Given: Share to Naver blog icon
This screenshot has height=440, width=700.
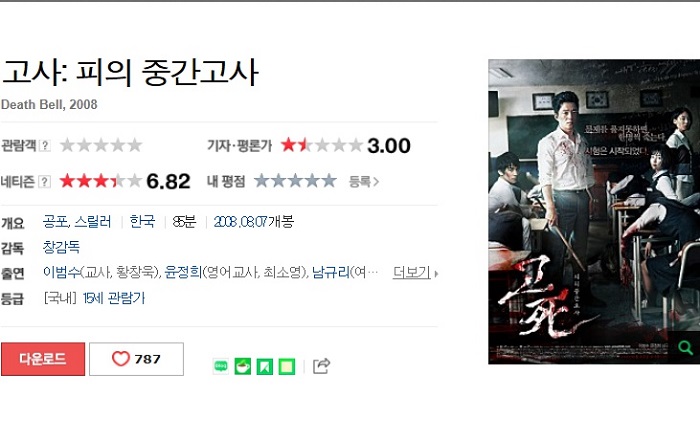Looking at the screenshot, I should coord(221,366).
